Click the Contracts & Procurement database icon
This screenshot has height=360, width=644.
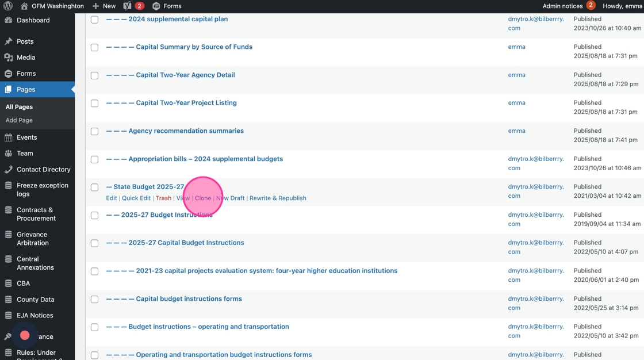pos(8,210)
